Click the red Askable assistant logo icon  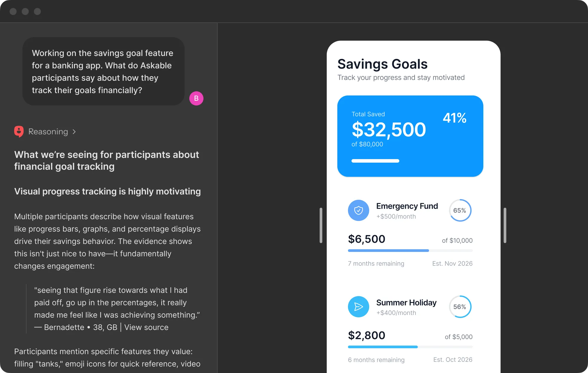click(x=19, y=131)
